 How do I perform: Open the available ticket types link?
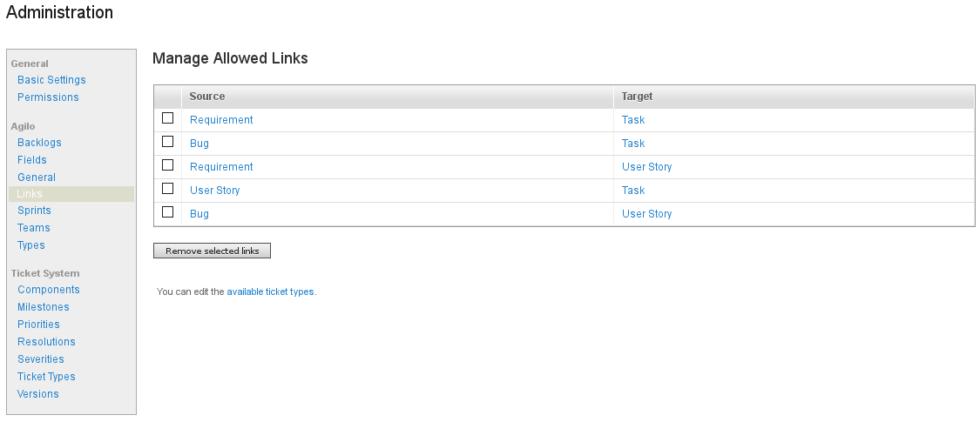(270, 292)
